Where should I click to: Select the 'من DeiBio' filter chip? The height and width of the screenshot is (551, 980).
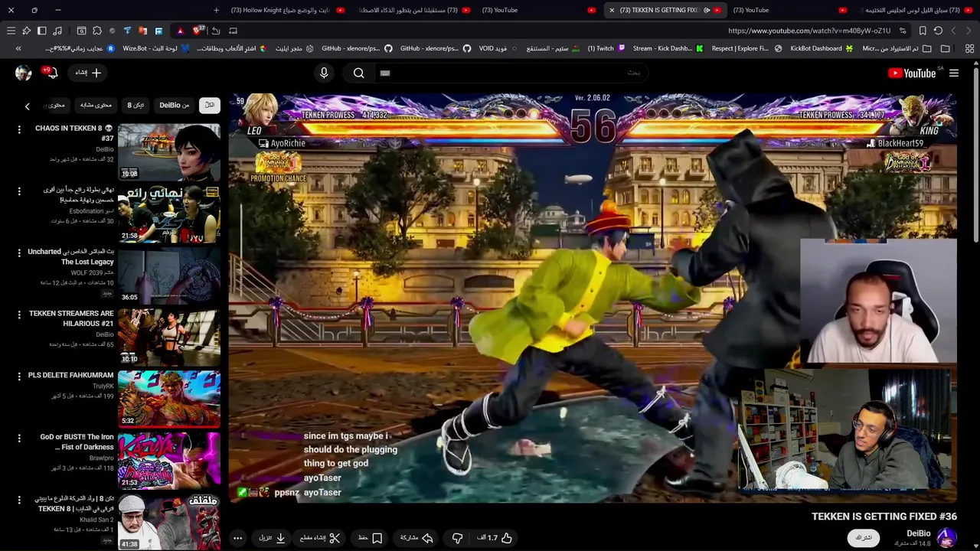(x=174, y=105)
